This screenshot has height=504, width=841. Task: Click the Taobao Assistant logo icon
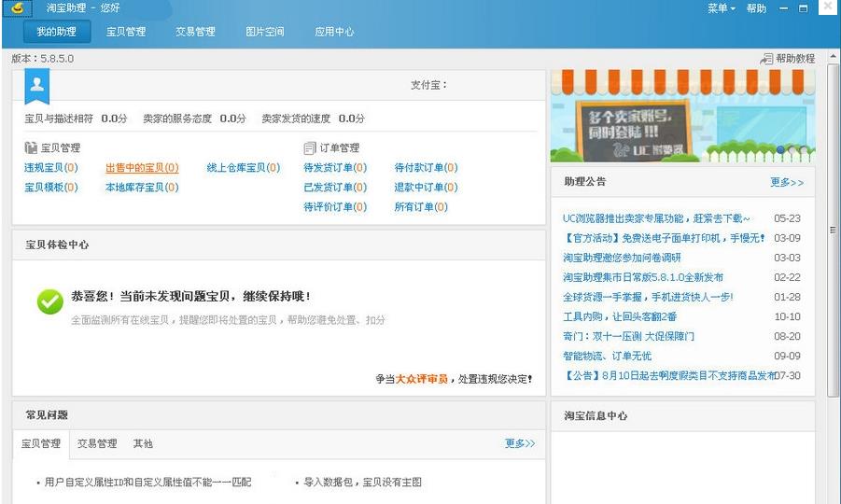[x=17, y=8]
